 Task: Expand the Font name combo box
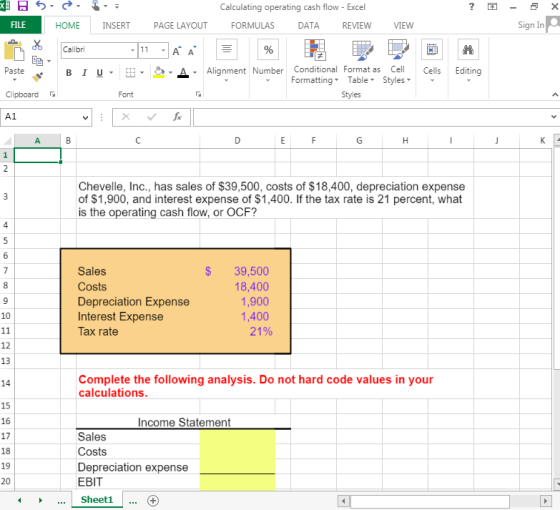coord(132,50)
